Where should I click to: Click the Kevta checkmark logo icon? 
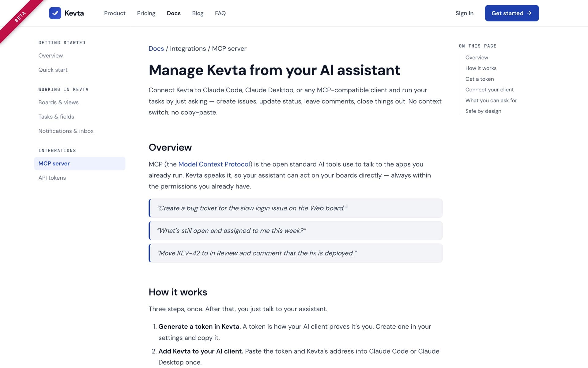pos(55,13)
